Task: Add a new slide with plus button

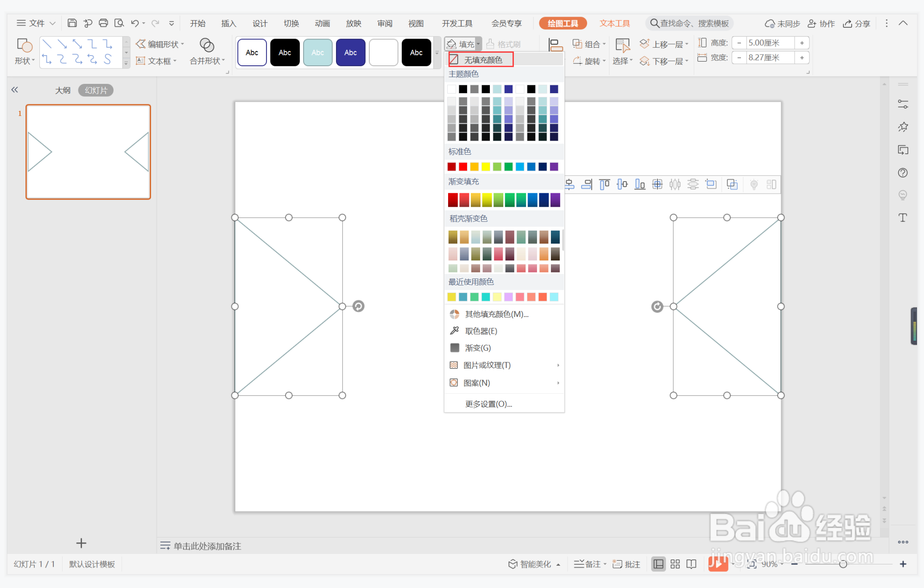Action: [x=81, y=543]
